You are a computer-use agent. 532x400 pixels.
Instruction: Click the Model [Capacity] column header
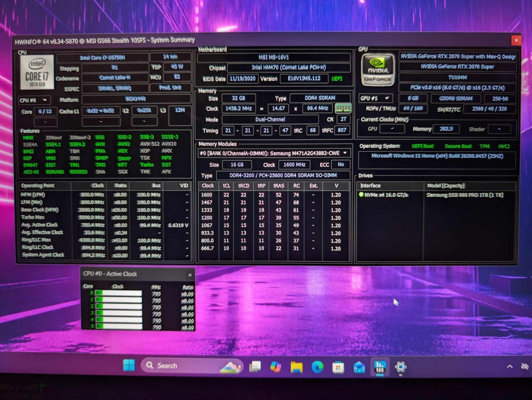(469, 186)
